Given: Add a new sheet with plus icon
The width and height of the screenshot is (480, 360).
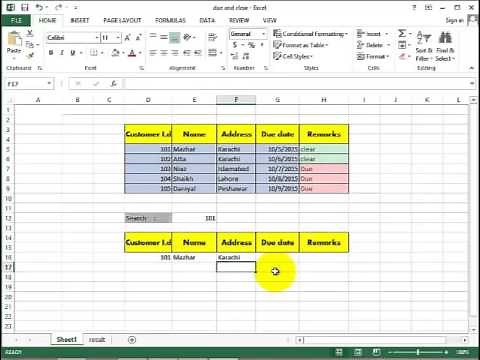Looking at the screenshot, I should (132, 340).
